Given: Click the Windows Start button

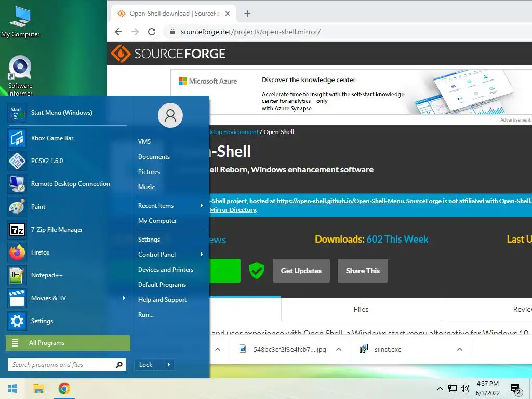Looking at the screenshot, I should click(12, 389).
